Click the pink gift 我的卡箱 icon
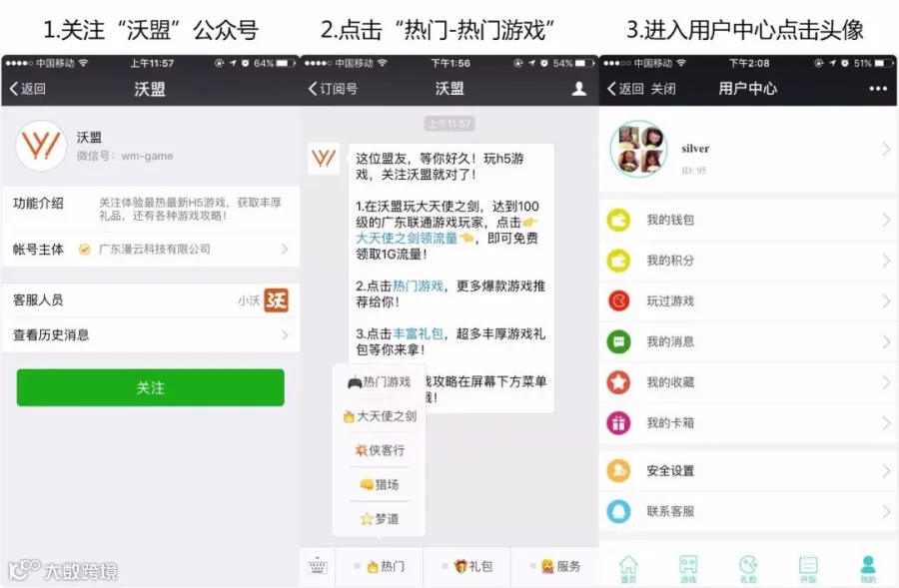 coord(618,423)
